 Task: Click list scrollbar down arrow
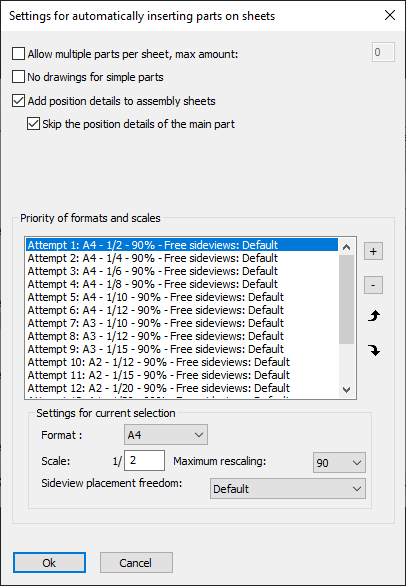pos(347,390)
